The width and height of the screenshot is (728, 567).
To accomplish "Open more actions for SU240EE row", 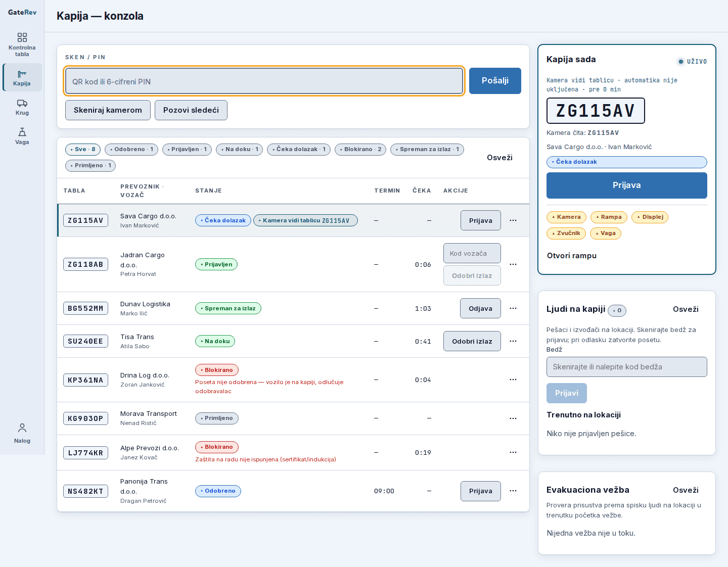I will click(513, 341).
